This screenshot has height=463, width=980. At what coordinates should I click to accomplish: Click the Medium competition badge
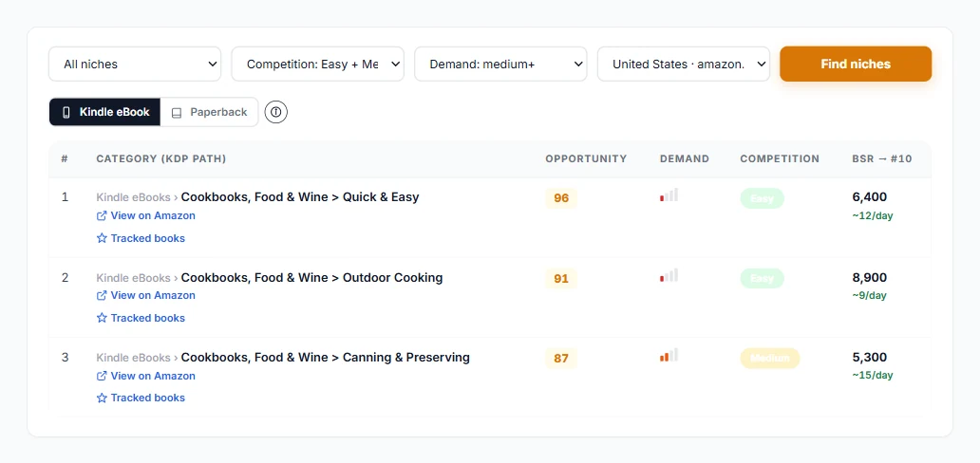(770, 358)
